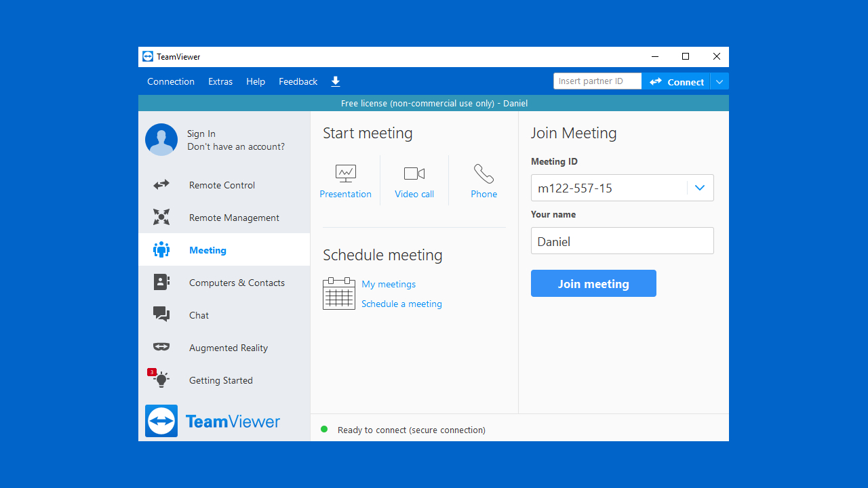Click the schedule calendar icon

pyautogui.click(x=339, y=293)
